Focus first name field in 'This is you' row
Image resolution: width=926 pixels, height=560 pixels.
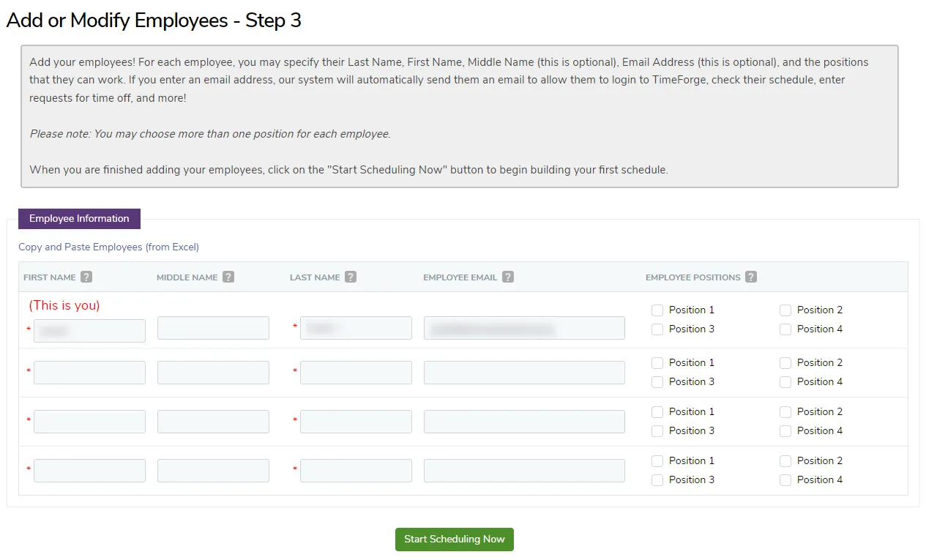(x=89, y=331)
